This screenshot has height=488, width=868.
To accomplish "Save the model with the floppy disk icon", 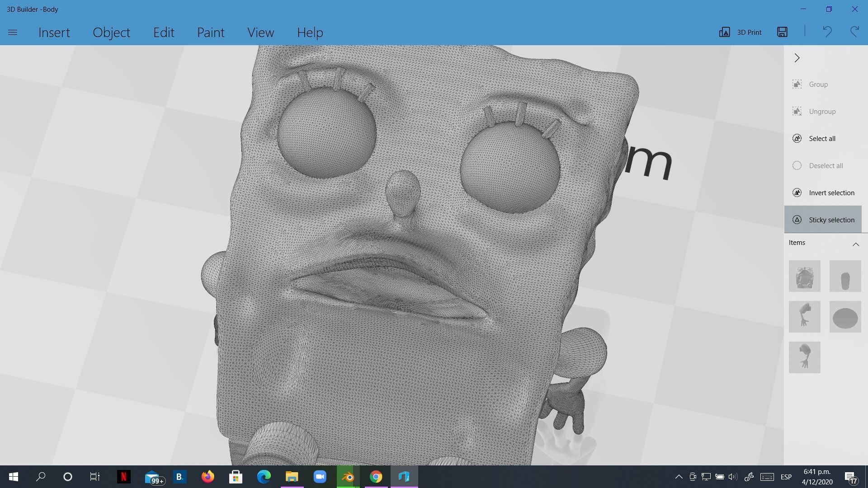I will [783, 32].
